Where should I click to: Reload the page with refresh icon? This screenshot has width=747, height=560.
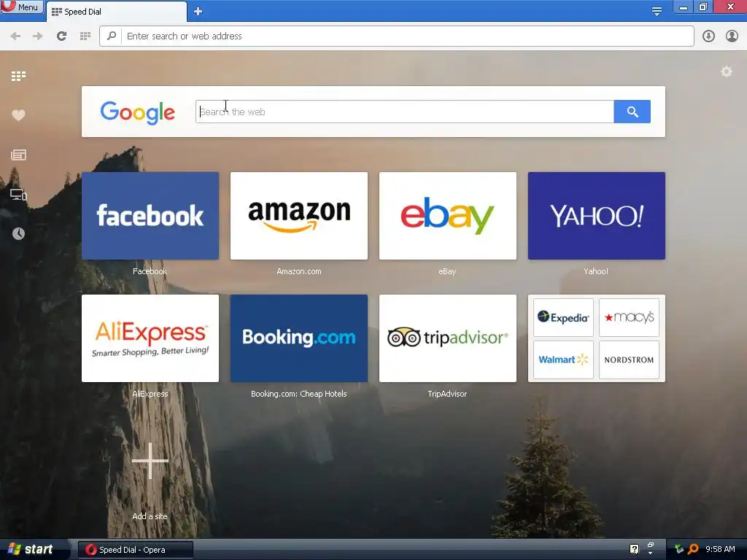pyautogui.click(x=61, y=36)
